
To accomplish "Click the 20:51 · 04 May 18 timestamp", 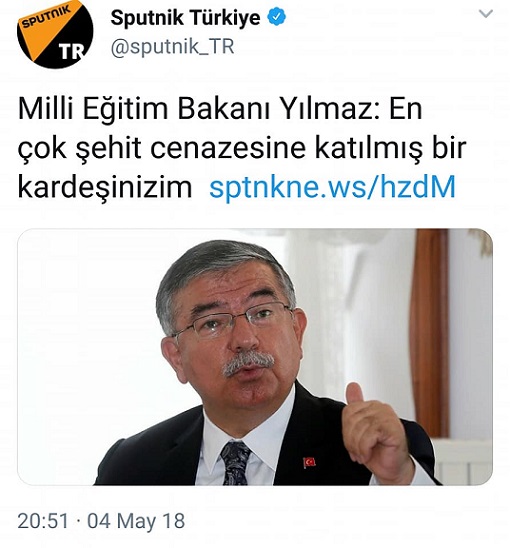I will [x=101, y=521].
